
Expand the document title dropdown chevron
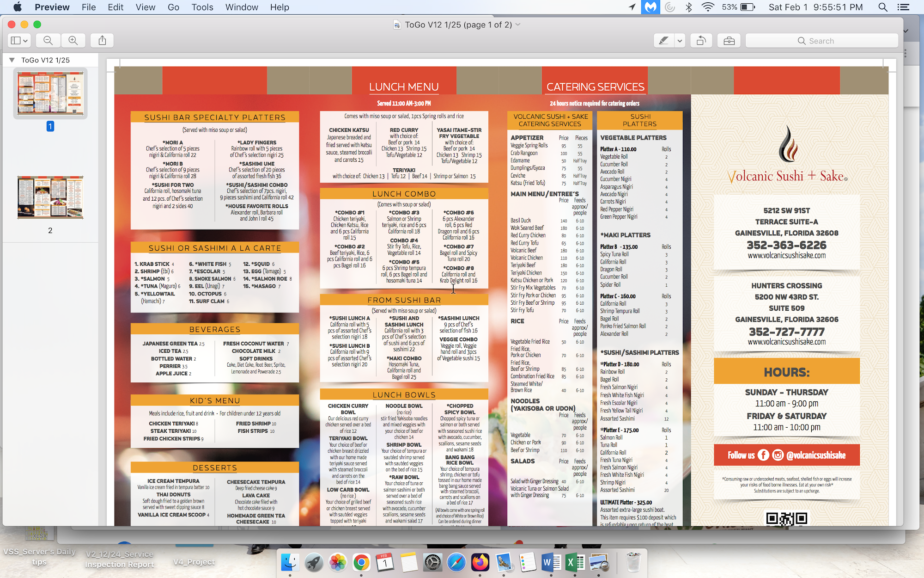tap(518, 25)
